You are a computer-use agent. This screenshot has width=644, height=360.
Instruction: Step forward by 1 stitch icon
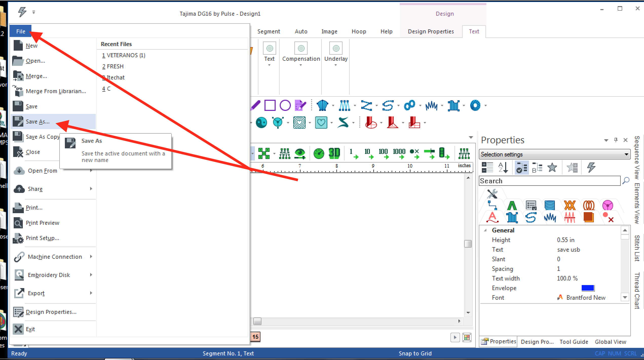pos(353,153)
